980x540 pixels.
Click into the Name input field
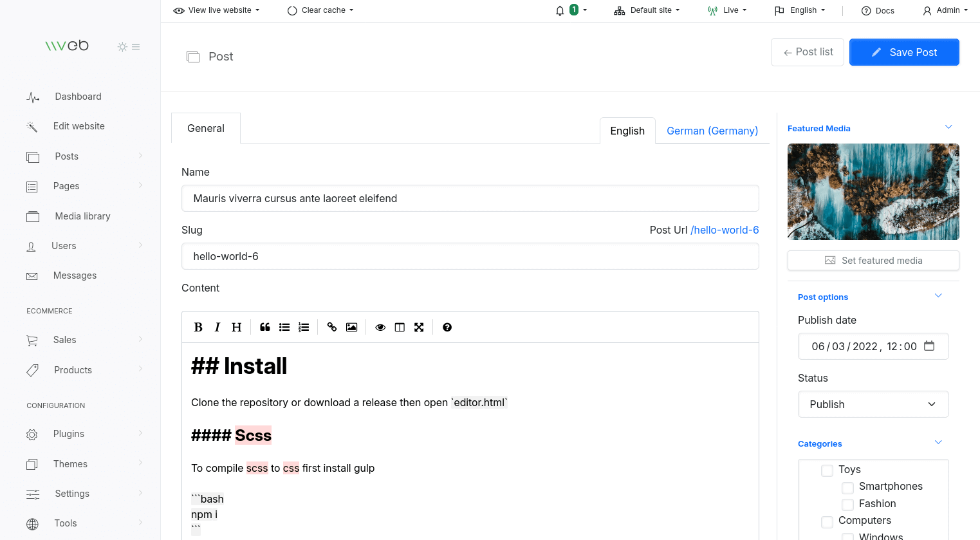470,198
